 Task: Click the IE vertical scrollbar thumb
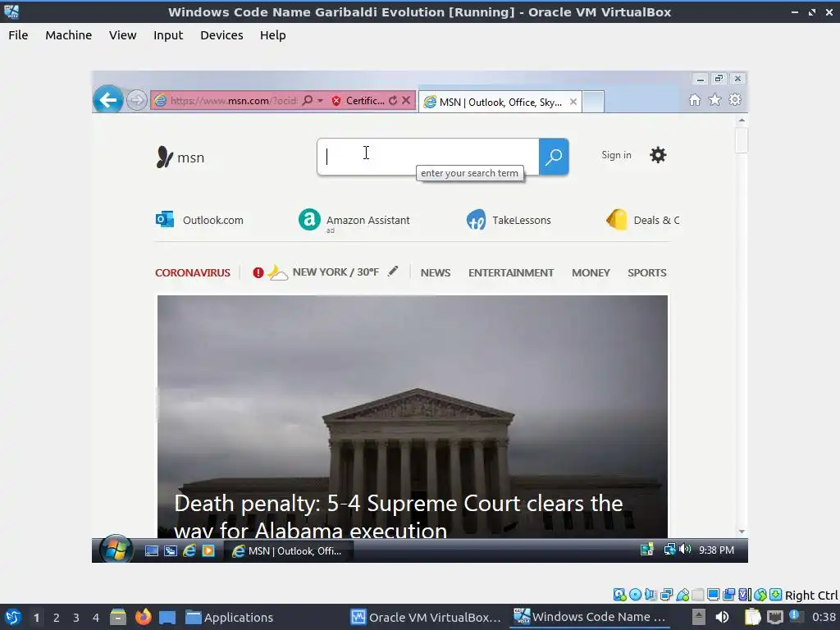(742, 140)
